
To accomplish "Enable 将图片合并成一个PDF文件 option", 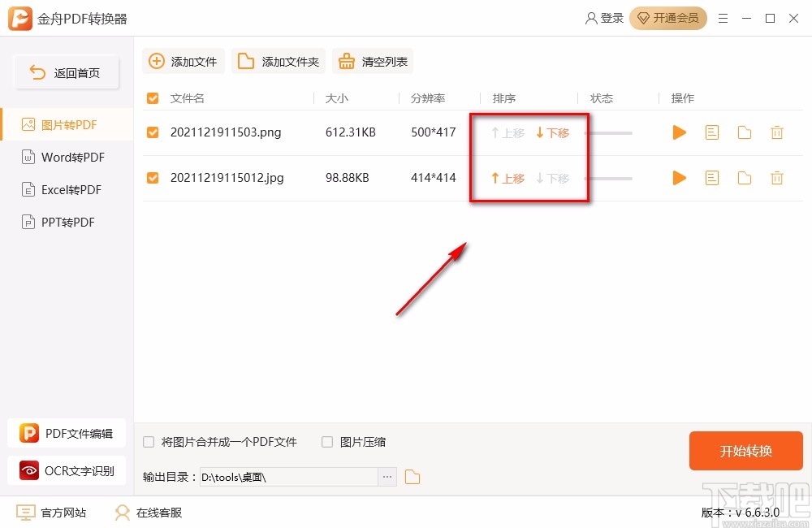I will pyautogui.click(x=149, y=441).
